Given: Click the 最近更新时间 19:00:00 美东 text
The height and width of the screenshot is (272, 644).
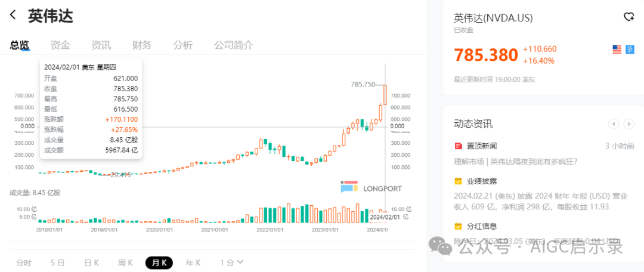Looking at the screenshot, I should pyautogui.click(x=494, y=79).
